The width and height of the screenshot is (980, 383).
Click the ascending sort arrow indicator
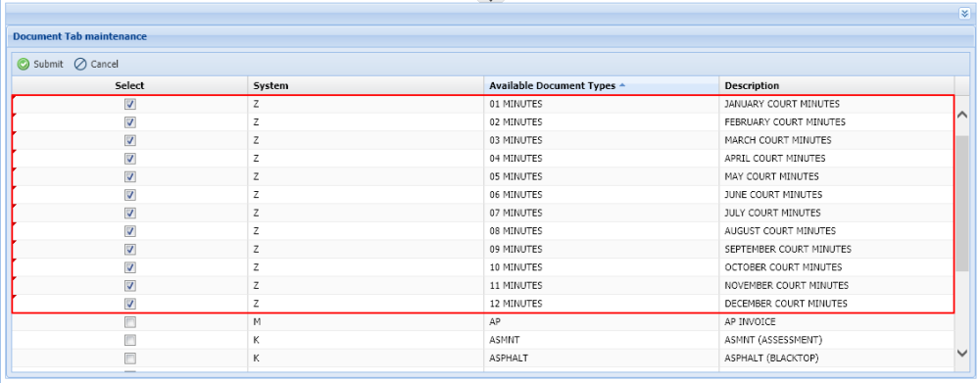622,85
